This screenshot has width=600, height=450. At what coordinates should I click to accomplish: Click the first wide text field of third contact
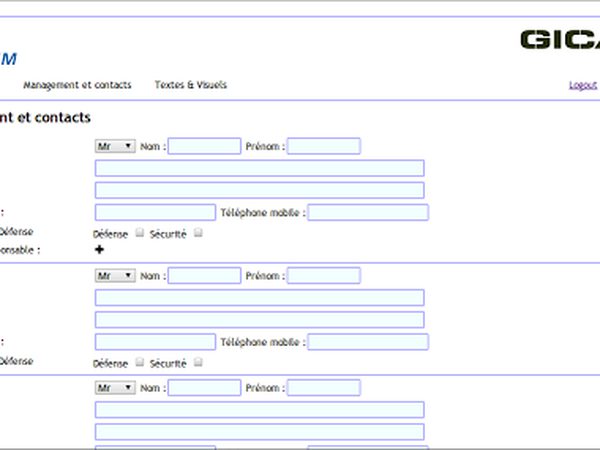[x=259, y=409]
